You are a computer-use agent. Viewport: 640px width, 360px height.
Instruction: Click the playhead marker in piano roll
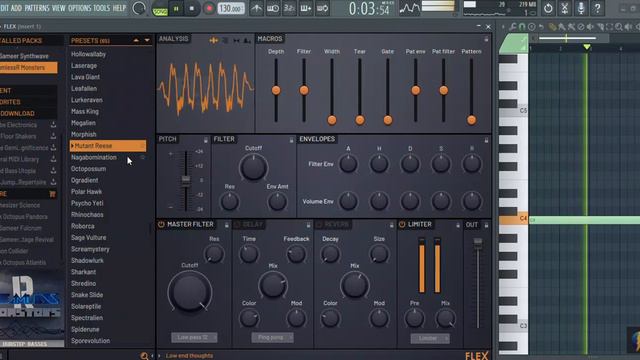coord(587,47)
